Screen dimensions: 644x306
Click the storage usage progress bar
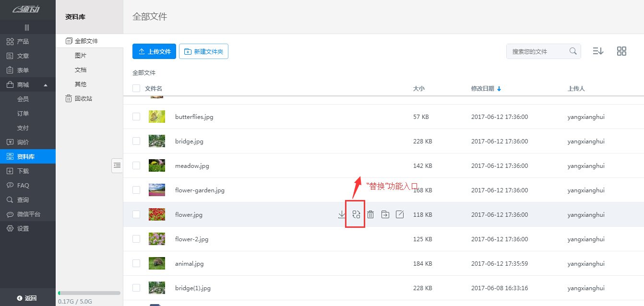[x=89, y=293]
